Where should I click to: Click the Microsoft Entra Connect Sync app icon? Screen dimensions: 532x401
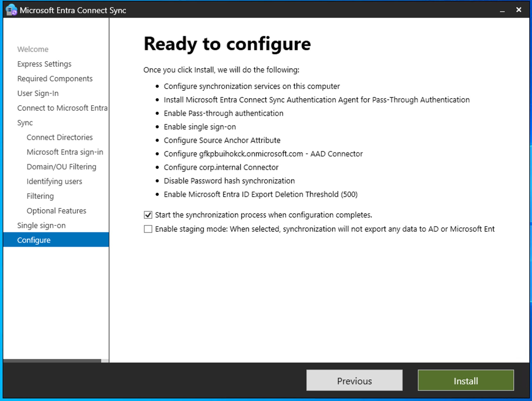pos(11,10)
